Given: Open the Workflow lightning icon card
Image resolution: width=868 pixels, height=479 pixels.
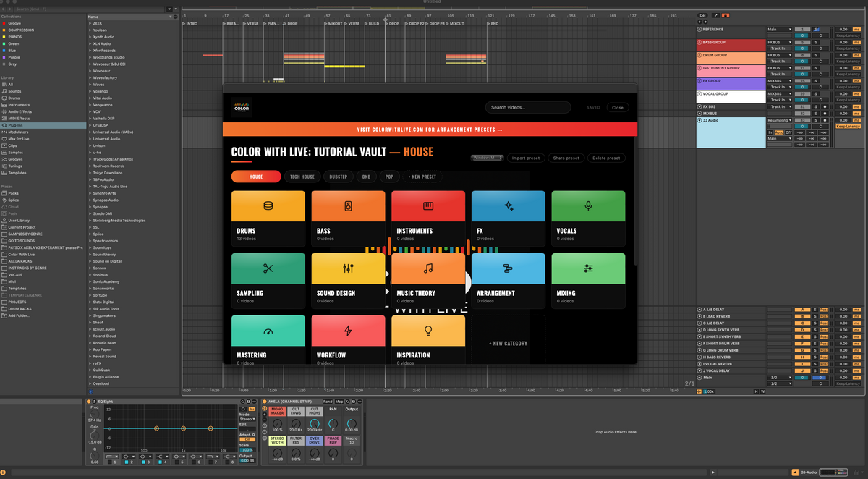Looking at the screenshot, I should click(348, 331).
